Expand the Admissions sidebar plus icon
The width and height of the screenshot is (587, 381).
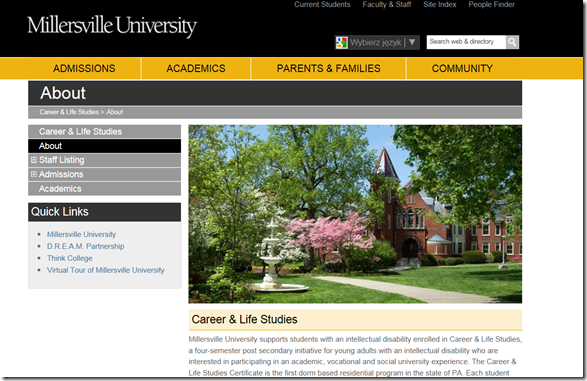[x=34, y=174]
